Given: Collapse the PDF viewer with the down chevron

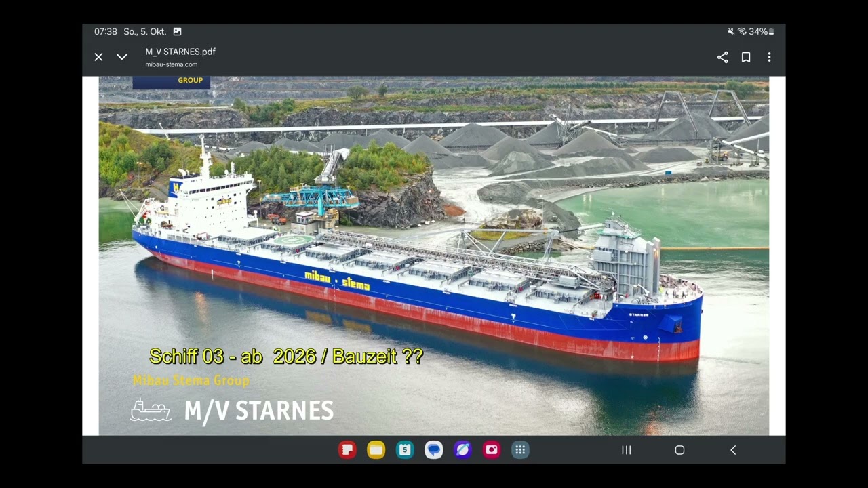Looking at the screenshot, I should (x=122, y=57).
